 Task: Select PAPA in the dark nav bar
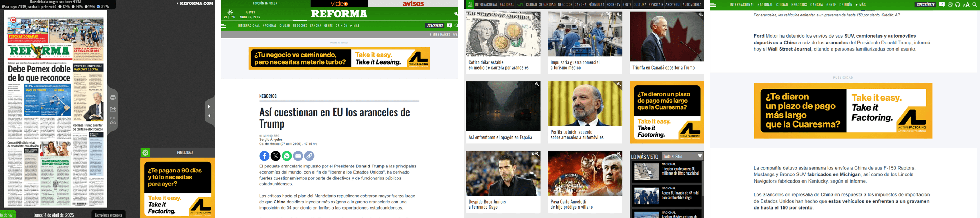click(x=520, y=4)
